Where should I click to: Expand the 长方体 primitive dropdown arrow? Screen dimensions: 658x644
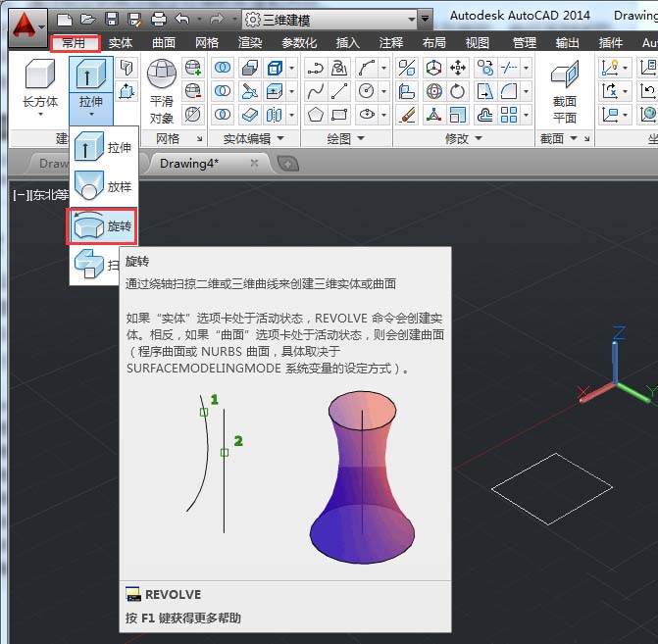[x=41, y=114]
